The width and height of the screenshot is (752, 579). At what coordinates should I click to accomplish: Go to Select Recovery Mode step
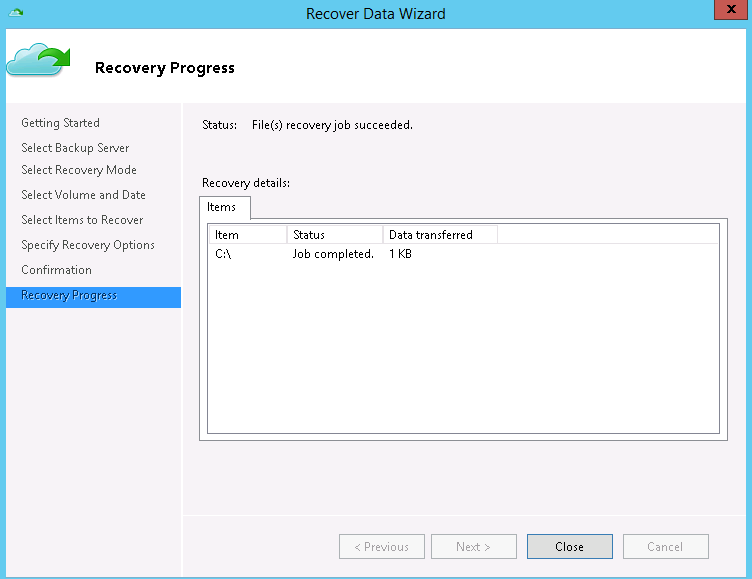(x=79, y=170)
